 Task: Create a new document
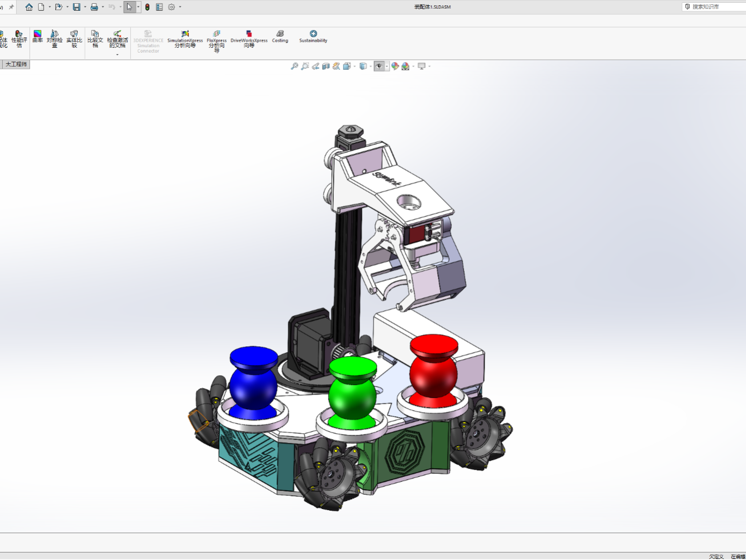tap(41, 7)
